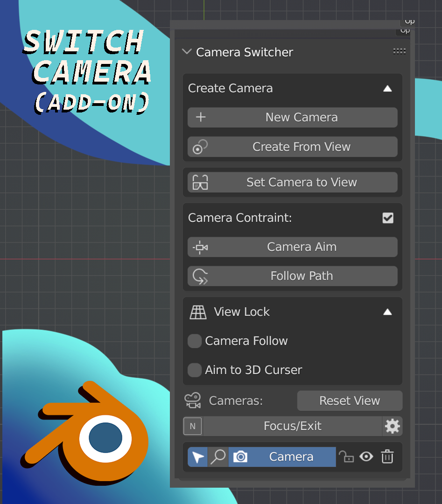442x504 pixels.
Task: Click the Focus/Exit button
Action: click(x=293, y=426)
